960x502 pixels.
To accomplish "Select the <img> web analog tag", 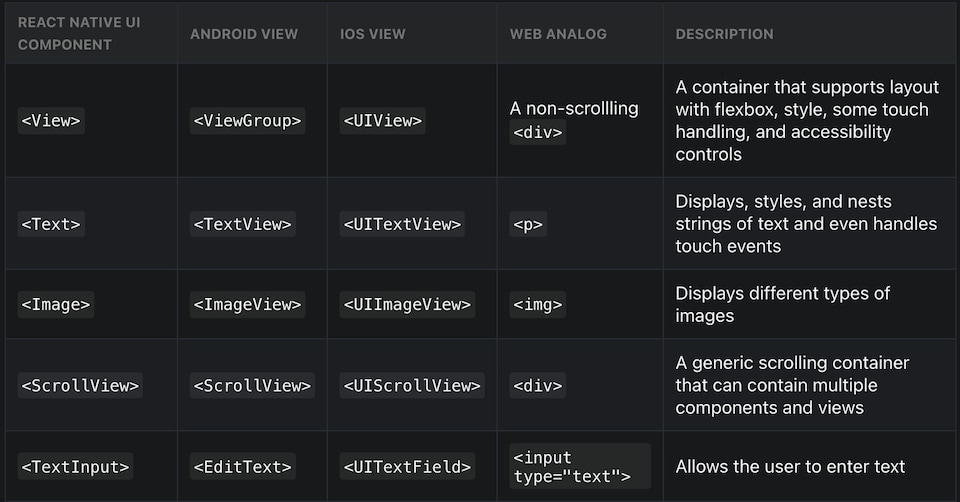I will click(538, 304).
